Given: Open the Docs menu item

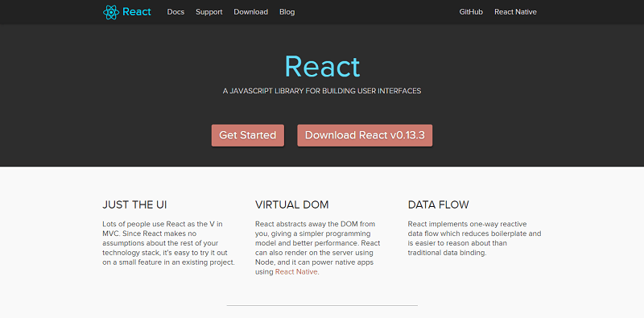Looking at the screenshot, I should click(175, 12).
